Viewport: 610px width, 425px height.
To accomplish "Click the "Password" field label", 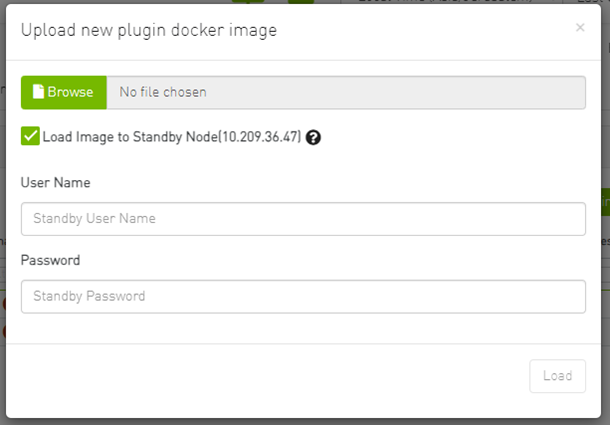I will [51, 260].
